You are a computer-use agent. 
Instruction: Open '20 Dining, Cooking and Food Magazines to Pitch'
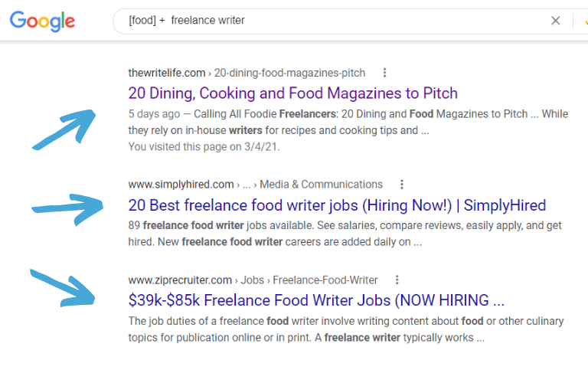click(292, 93)
